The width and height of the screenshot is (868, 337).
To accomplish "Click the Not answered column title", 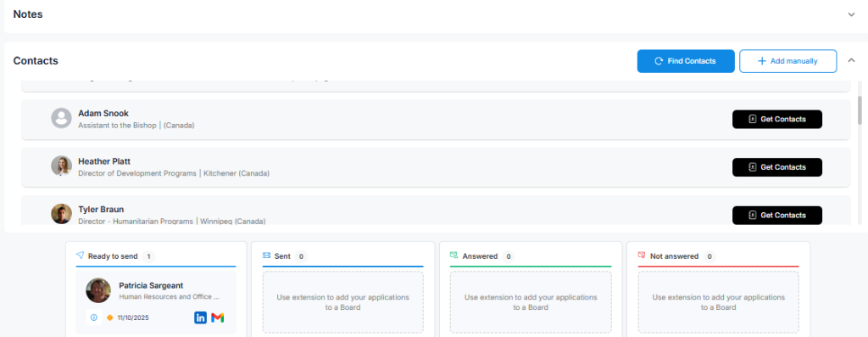I will (x=674, y=256).
